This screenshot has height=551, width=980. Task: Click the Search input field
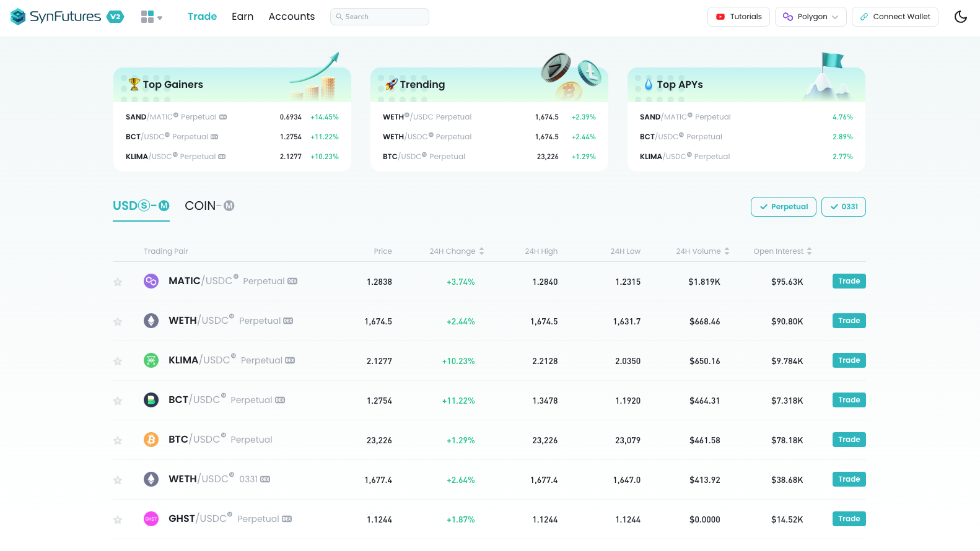click(380, 17)
